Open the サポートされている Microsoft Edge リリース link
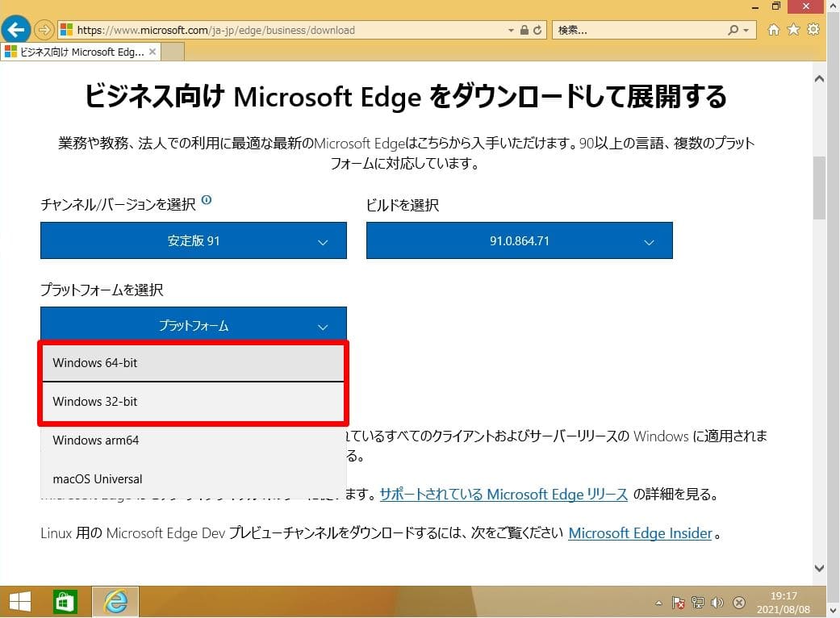Viewport: 840px width, 618px height. pos(504,495)
